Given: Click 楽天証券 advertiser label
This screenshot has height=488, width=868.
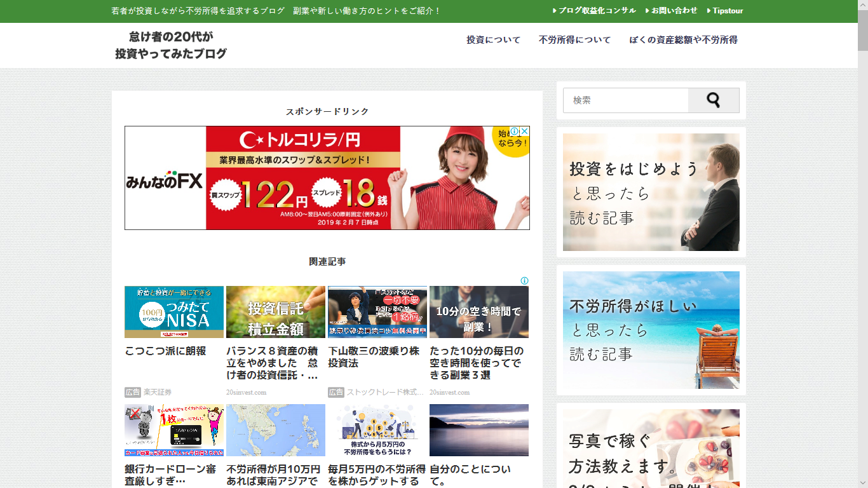Looking at the screenshot, I should (158, 392).
